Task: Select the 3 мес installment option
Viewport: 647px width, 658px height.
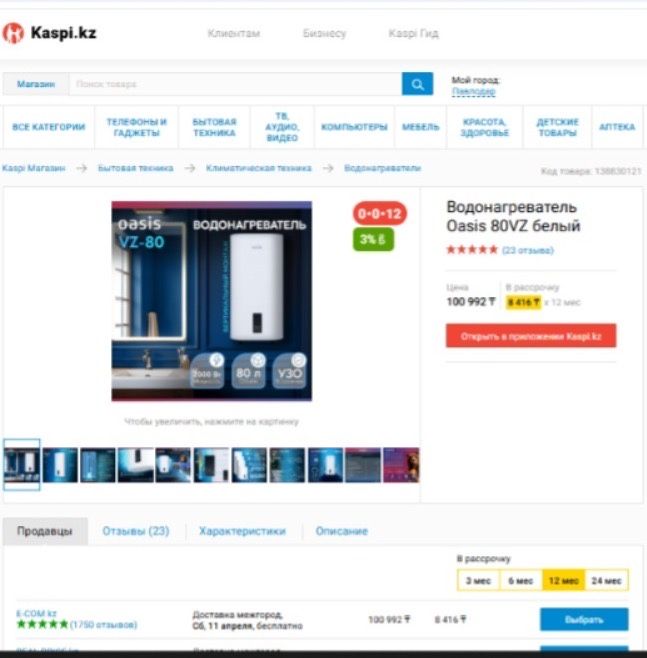Action: (478, 581)
